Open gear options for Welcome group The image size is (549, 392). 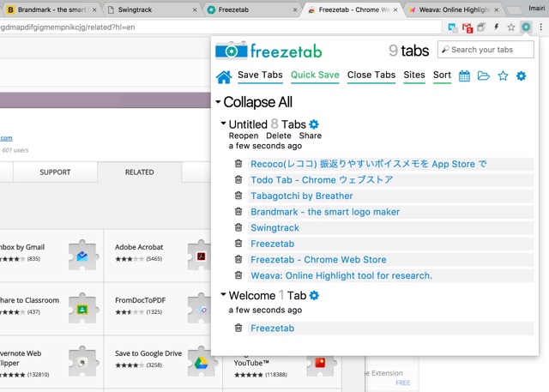315,295
